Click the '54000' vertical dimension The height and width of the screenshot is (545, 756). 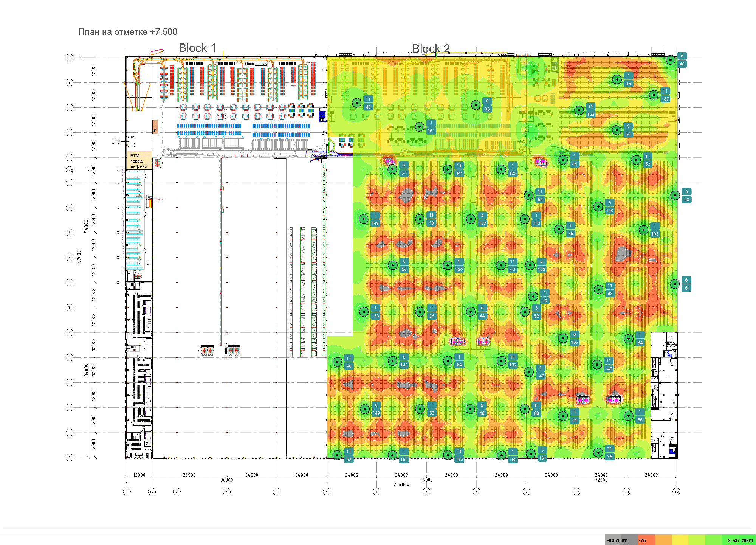tap(86, 226)
